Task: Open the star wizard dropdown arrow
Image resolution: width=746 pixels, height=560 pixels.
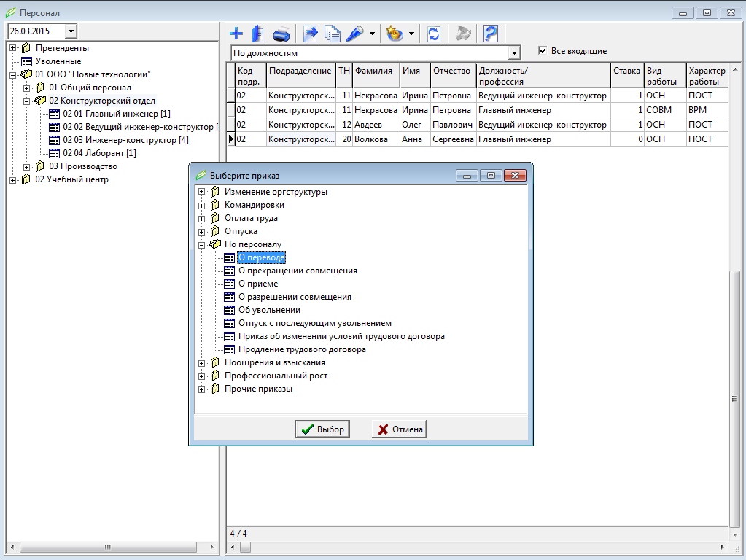Action: coord(411,34)
